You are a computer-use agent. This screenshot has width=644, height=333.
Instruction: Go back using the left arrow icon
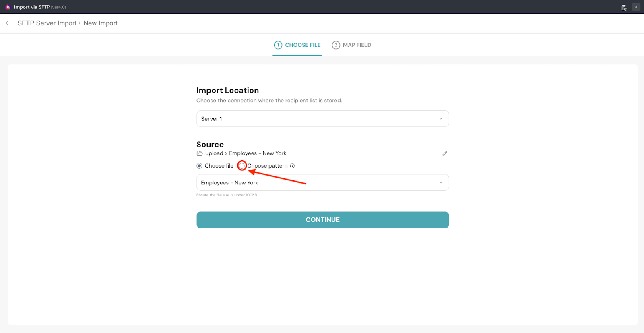(8, 23)
